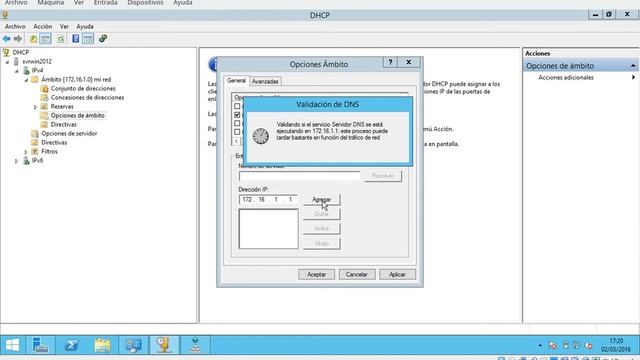This screenshot has width=640, height=360.
Task: Click the help question mark in Opciones Ámbito dialog
Action: pyautogui.click(x=390, y=62)
